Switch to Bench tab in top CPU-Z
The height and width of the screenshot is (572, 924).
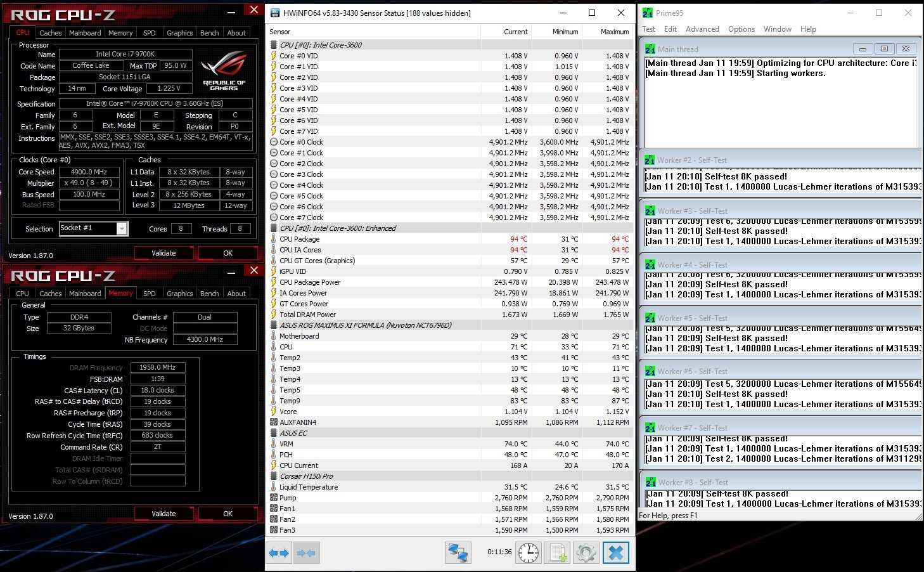pos(209,33)
